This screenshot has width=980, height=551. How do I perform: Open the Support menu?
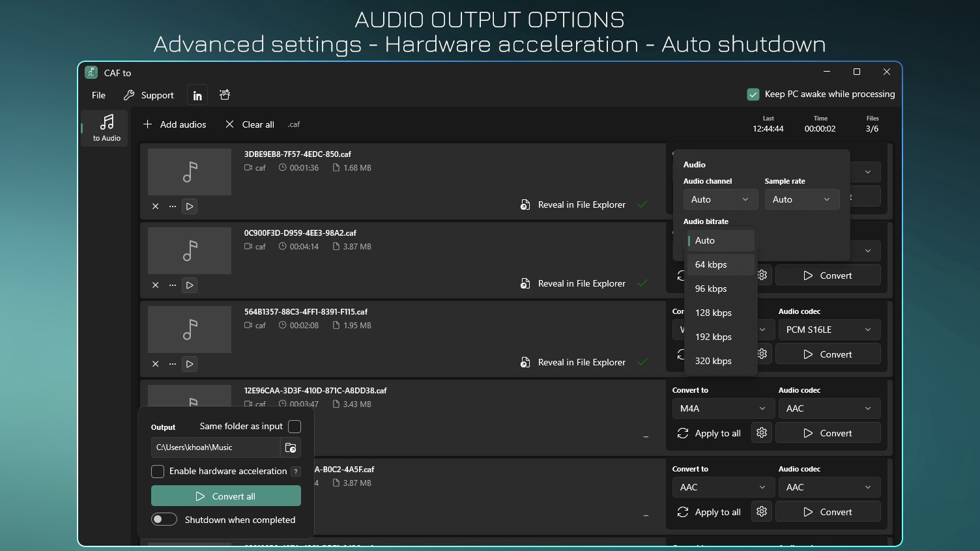click(x=156, y=94)
